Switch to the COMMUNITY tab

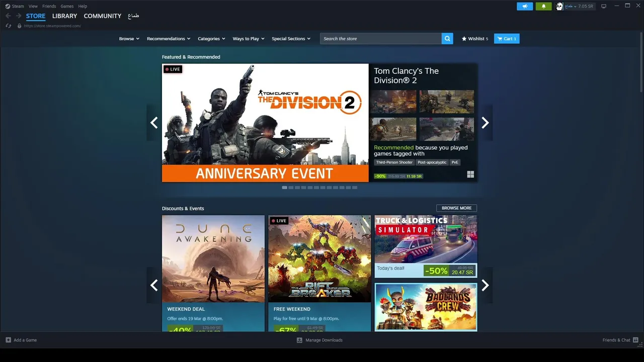tap(103, 16)
